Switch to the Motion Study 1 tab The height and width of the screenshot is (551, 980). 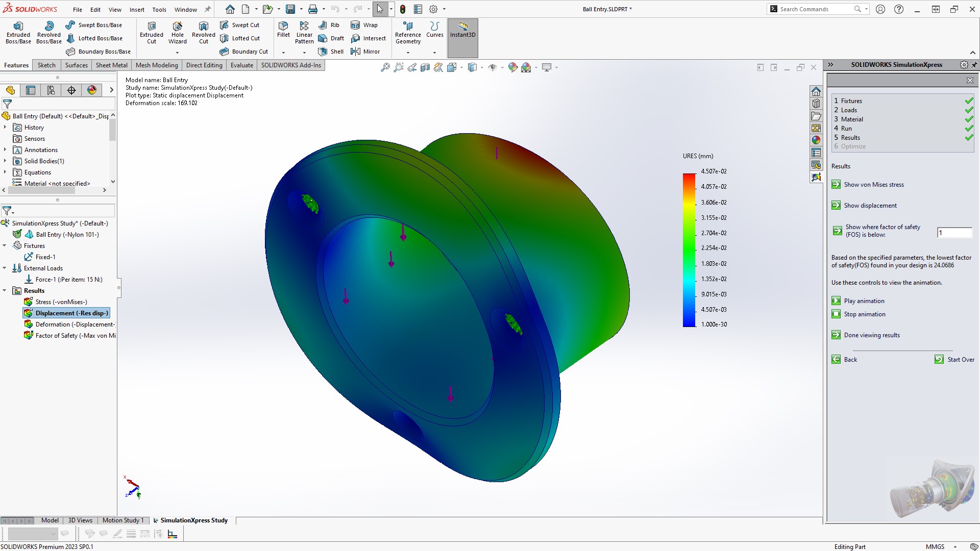pos(122,520)
